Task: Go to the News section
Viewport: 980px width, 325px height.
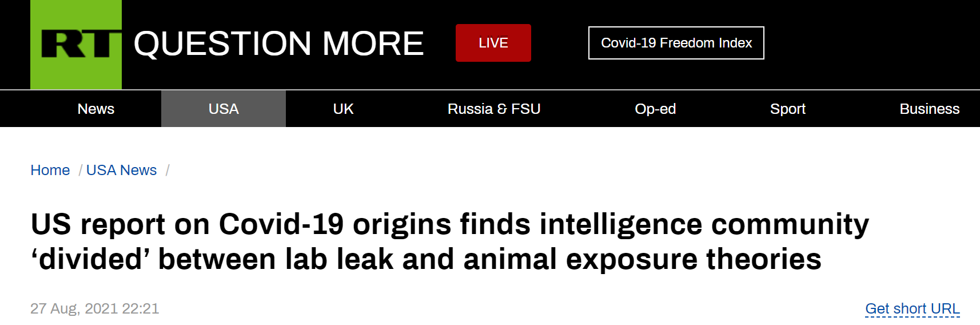Action: [x=96, y=109]
